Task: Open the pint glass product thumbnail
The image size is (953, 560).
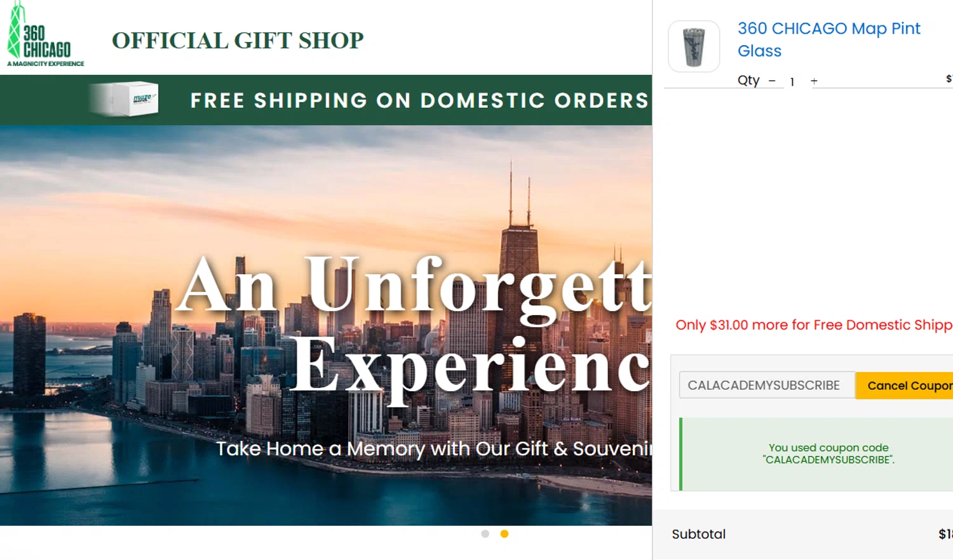Action: coord(694,46)
